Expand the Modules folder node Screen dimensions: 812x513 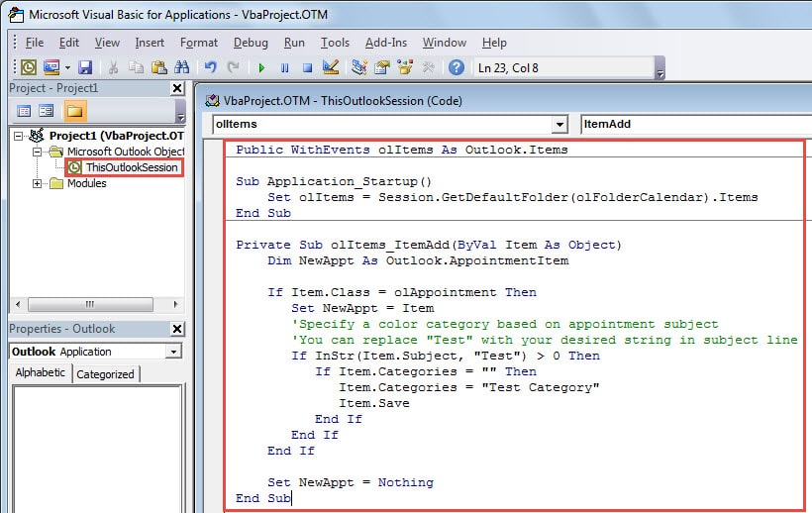[37, 183]
